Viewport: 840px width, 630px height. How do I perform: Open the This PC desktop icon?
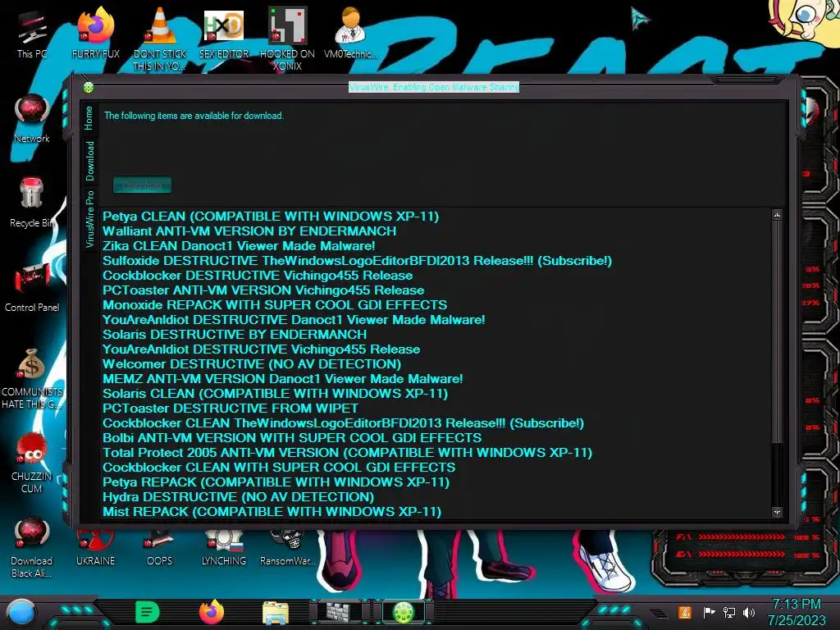32,34
